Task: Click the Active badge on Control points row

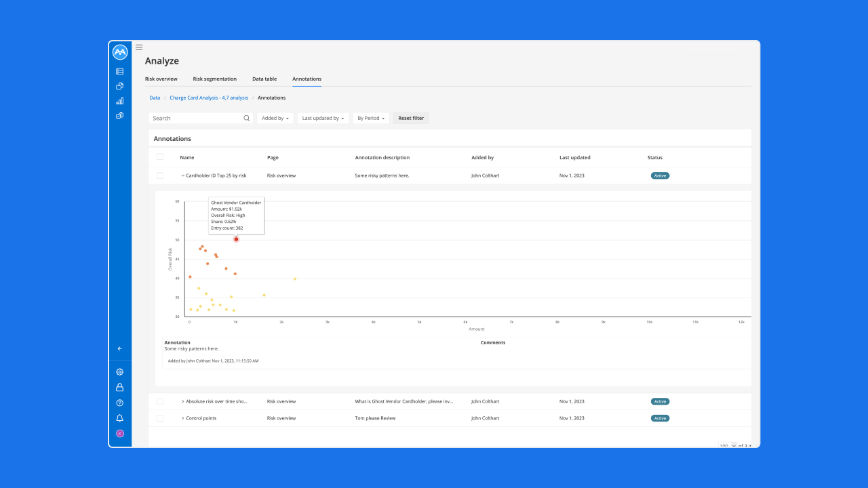Action: (x=660, y=418)
